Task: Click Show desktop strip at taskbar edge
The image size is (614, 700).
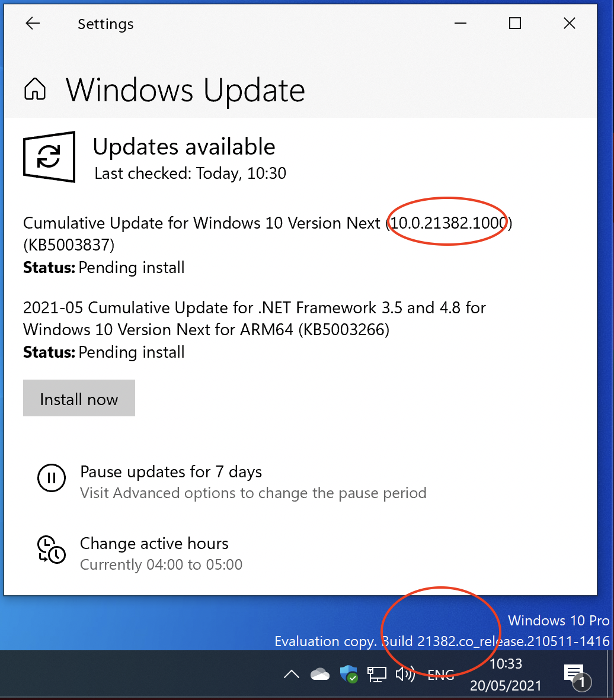Action: [610, 675]
